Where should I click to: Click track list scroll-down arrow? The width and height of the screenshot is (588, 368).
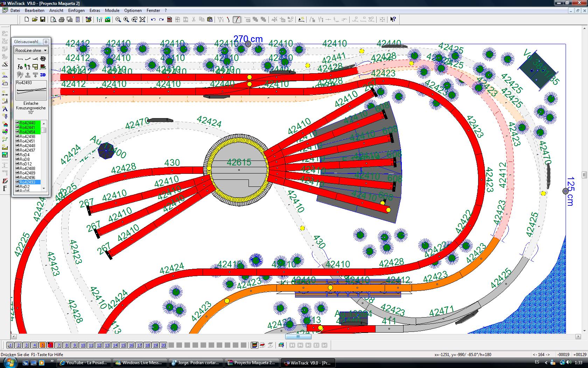[x=44, y=189]
